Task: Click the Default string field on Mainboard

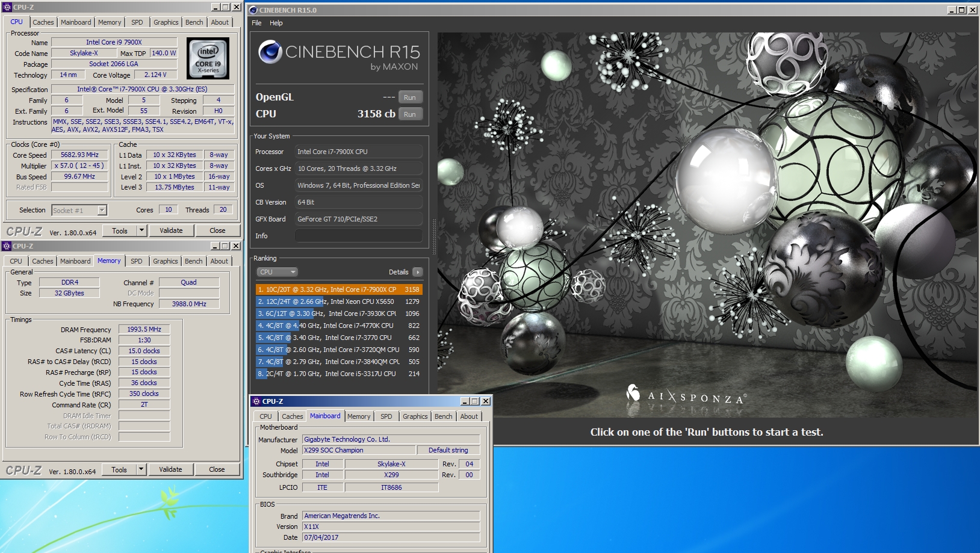Action: 448,450
